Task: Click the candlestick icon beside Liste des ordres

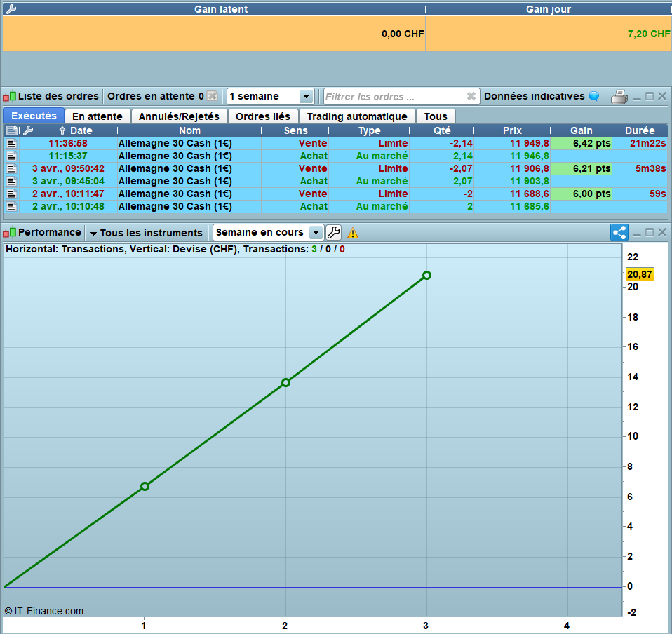Action: pos(9,97)
